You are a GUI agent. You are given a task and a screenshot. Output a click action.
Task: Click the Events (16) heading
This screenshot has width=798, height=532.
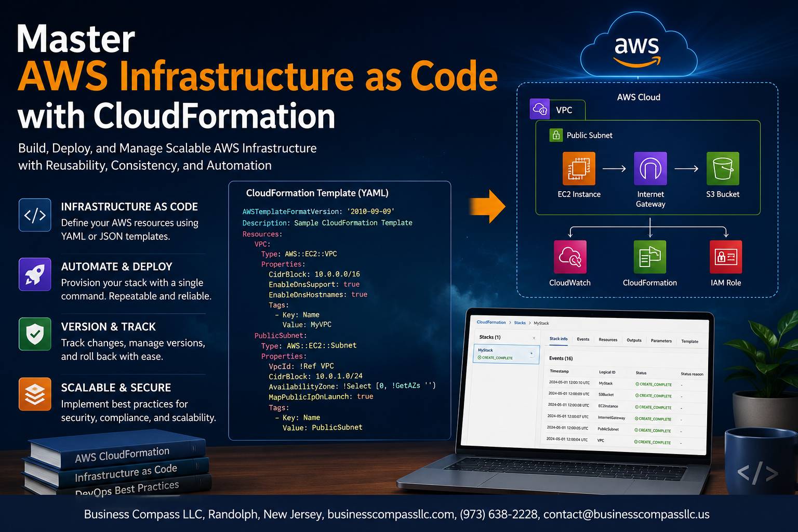tap(561, 358)
